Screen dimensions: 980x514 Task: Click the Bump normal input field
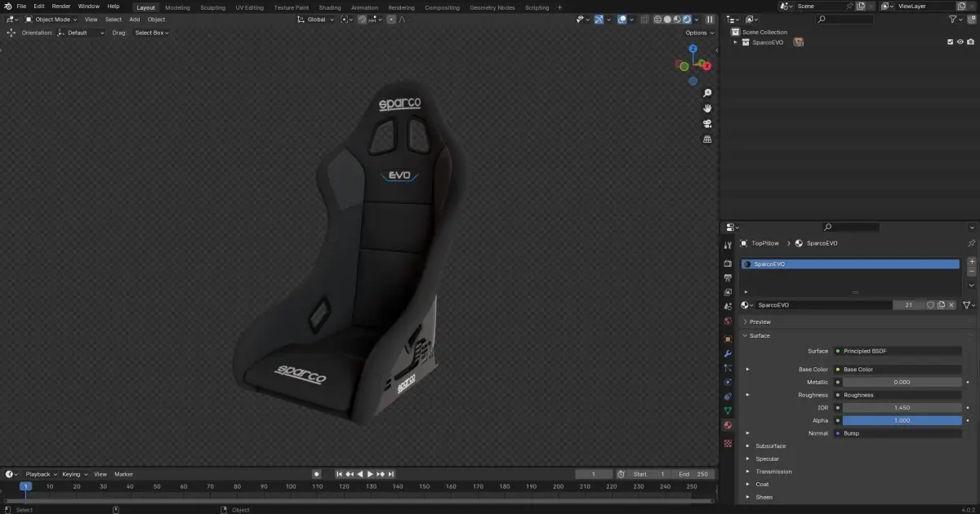click(x=898, y=433)
